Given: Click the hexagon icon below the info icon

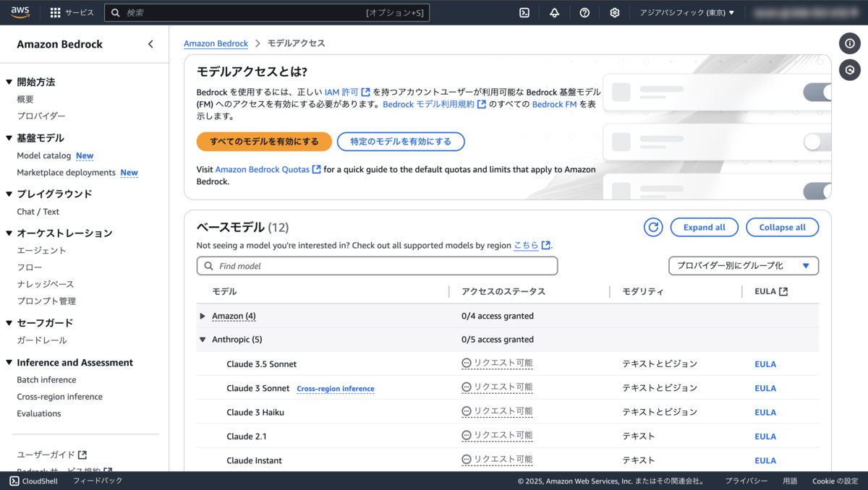Looking at the screenshot, I should [850, 70].
